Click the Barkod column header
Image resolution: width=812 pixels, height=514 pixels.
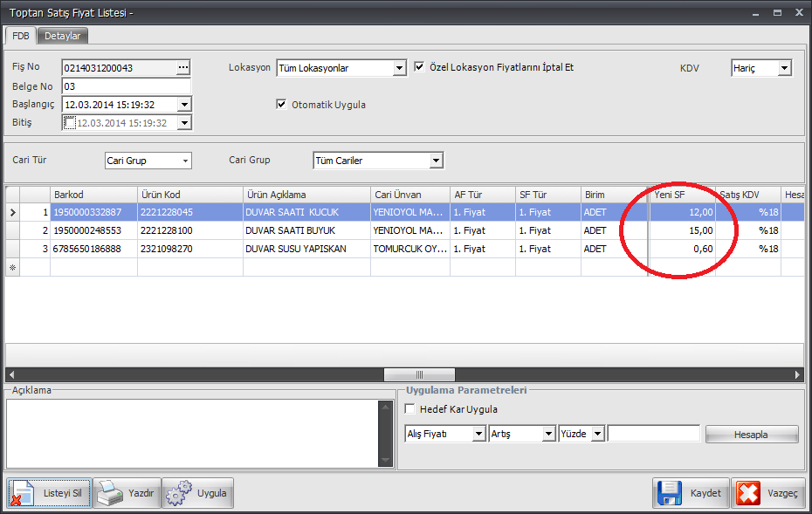pyautogui.click(x=93, y=195)
